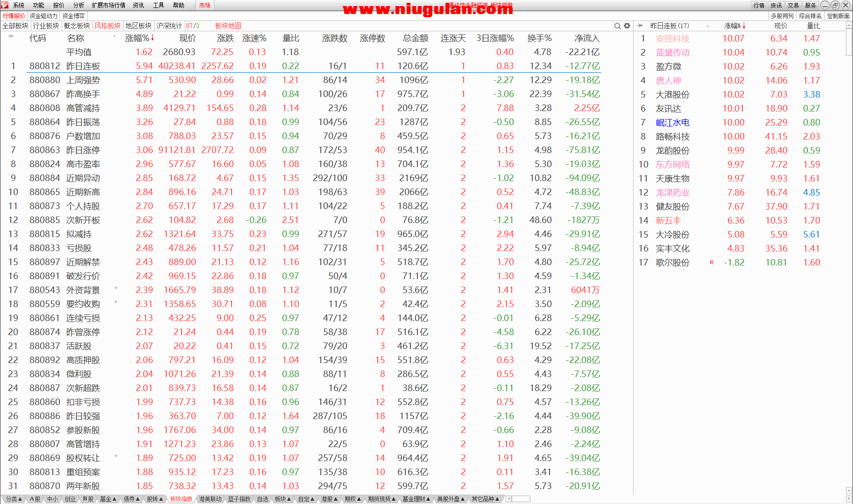The height and width of the screenshot is (504, 853).
Task: Select row 880885 次新开板
Action: (301, 220)
